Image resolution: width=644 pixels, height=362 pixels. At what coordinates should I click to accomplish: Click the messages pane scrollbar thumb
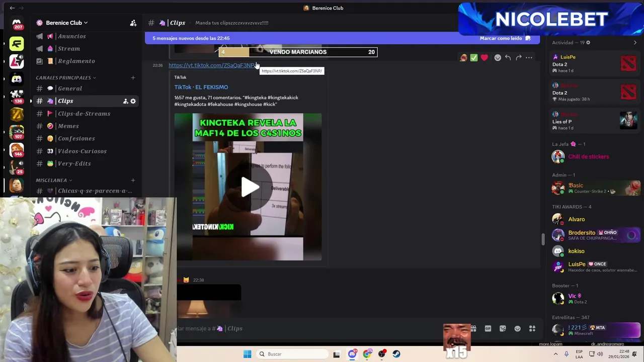[x=542, y=239]
